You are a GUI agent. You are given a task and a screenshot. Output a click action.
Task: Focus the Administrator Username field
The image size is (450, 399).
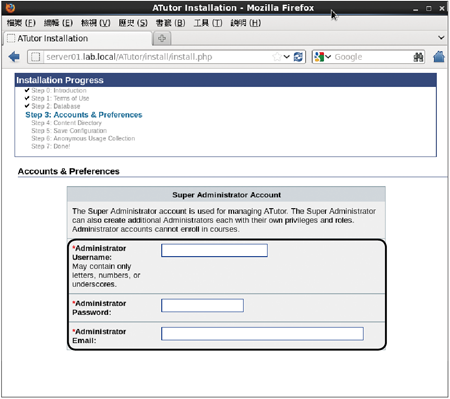[214, 250]
